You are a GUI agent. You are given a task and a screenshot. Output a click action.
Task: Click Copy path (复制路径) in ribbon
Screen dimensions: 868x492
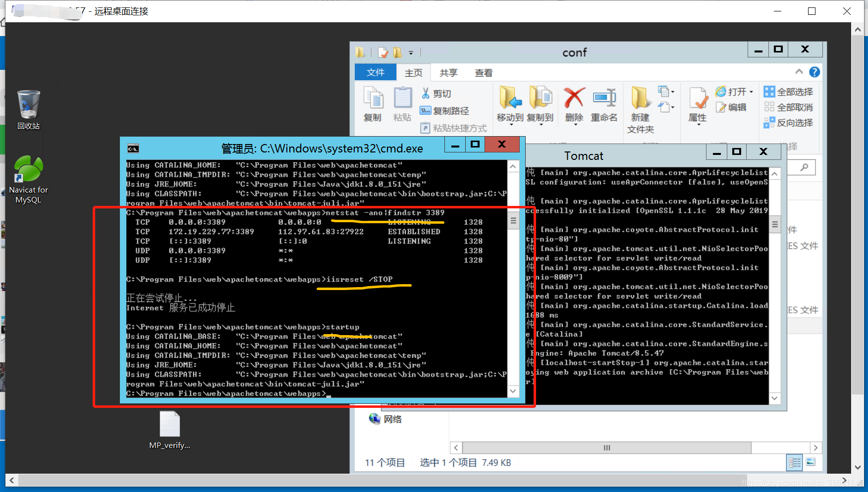tap(444, 111)
